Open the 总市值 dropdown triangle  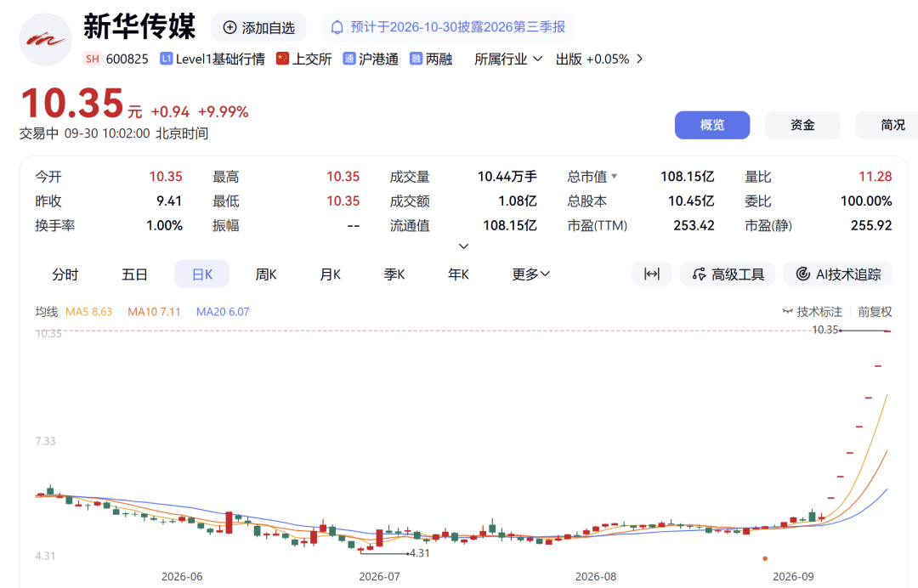pyautogui.click(x=615, y=176)
